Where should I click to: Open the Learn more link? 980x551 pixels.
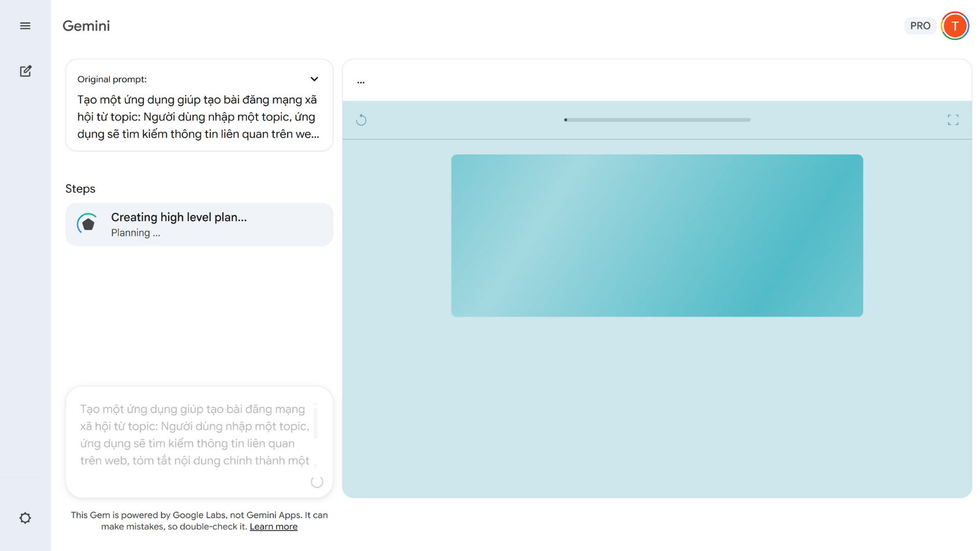273,527
